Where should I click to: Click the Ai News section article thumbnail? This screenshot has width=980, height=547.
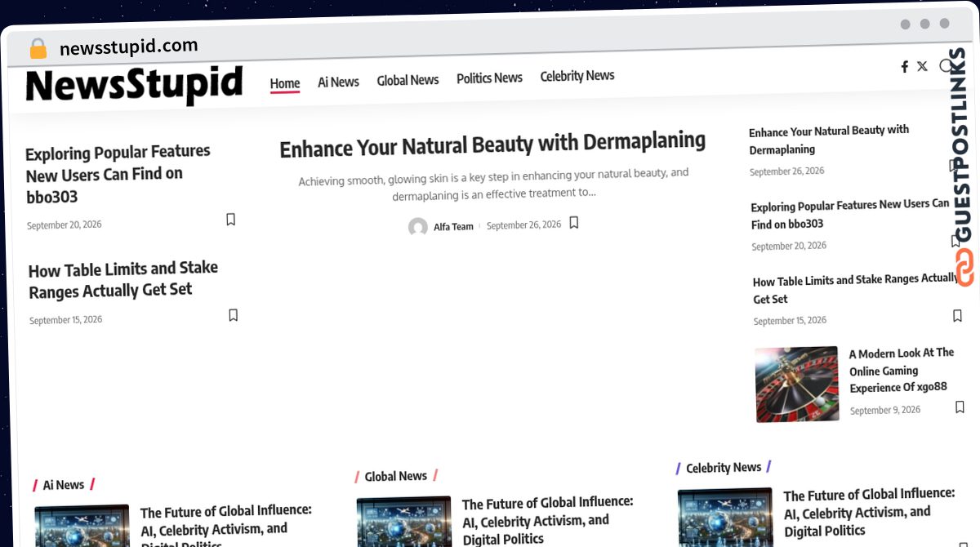tap(82, 526)
